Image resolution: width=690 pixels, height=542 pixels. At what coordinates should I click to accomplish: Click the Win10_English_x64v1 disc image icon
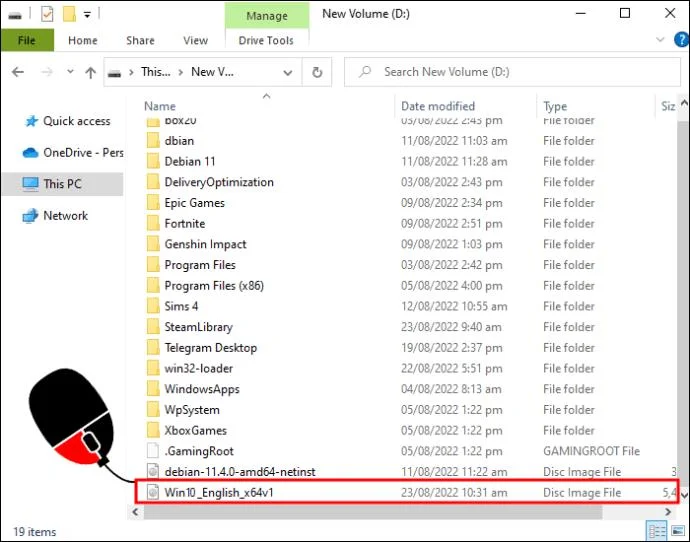pyautogui.click(x=153, y=492)
